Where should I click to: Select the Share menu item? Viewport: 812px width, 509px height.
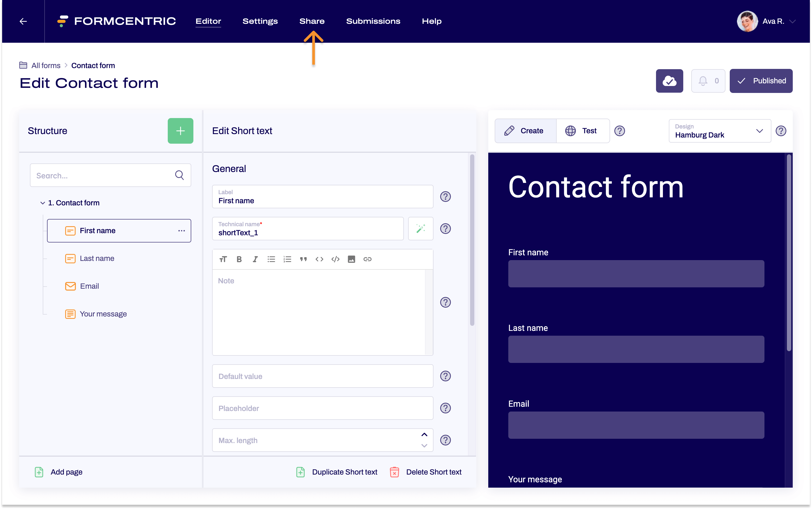312,21
